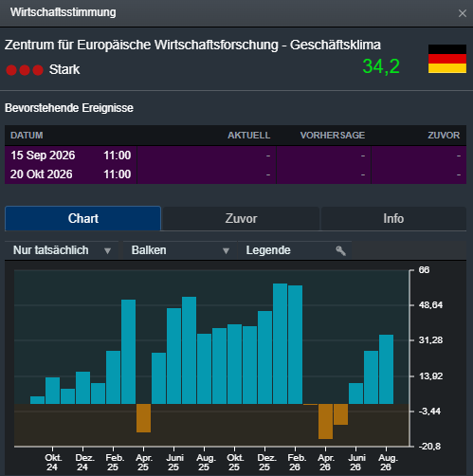Select the Chart tab

coord(83,218)
